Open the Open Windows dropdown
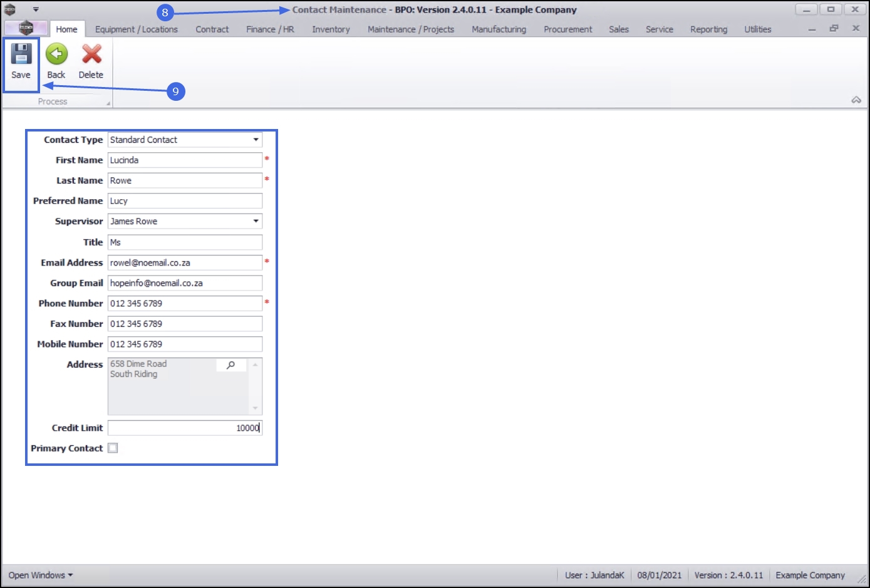The image size is (870, 588). click(41, 575)
